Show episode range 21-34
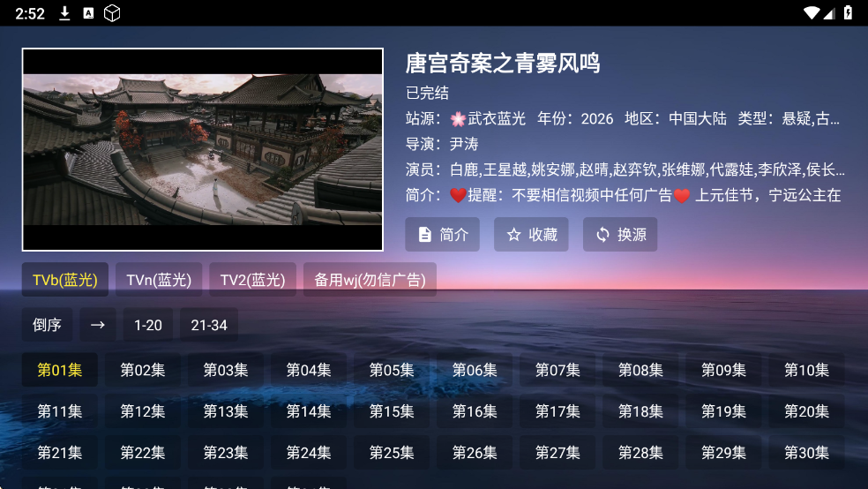868x489 pixels. pos(209,325)
